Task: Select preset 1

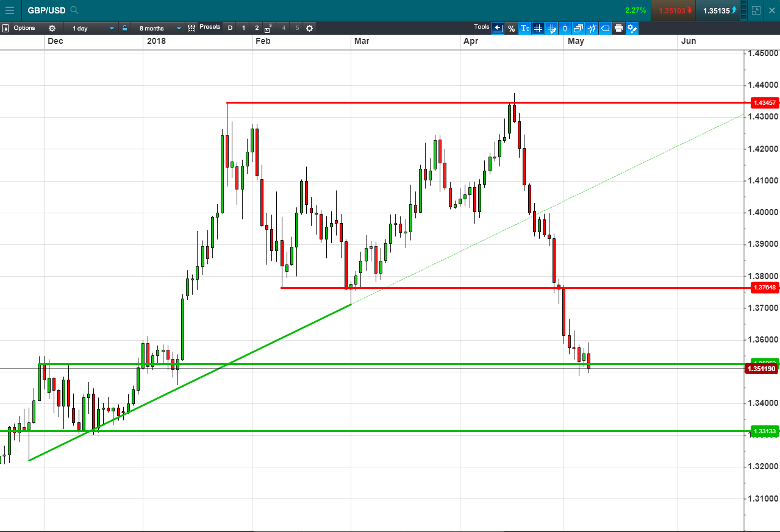Action: (x=243, y=28)
